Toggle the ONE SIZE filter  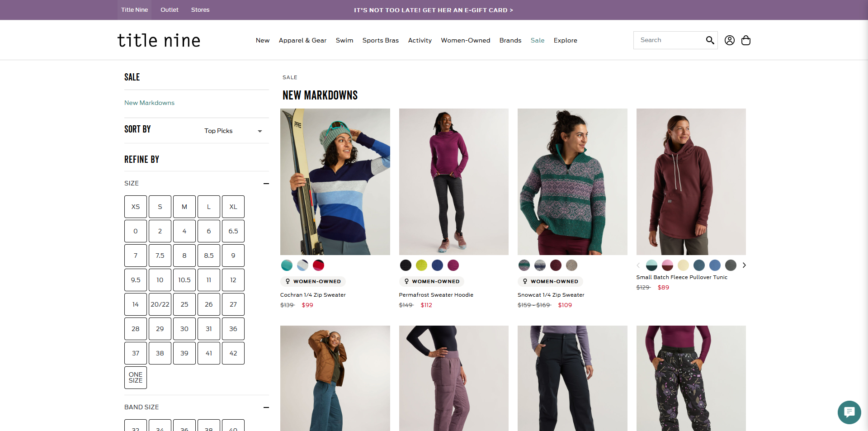(136, 378)
